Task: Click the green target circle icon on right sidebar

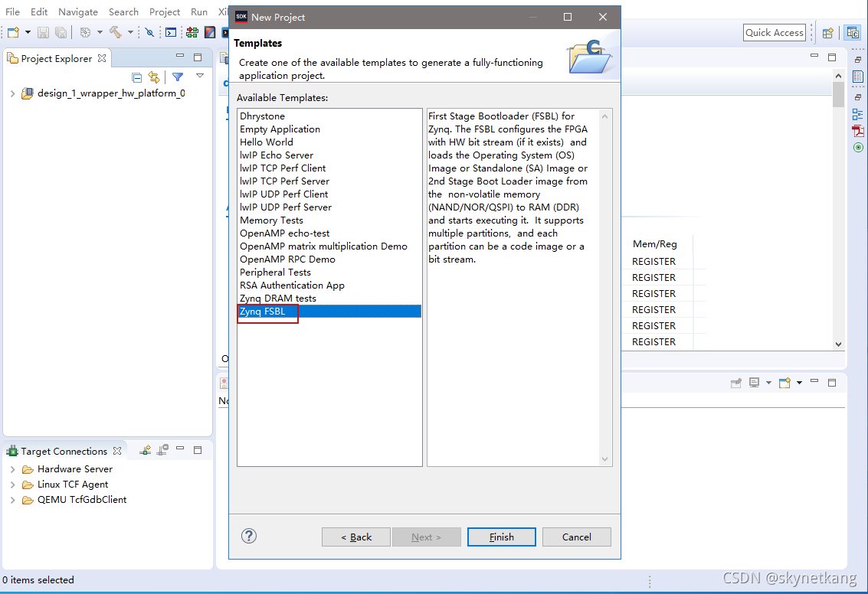Action: pos(858,147)
